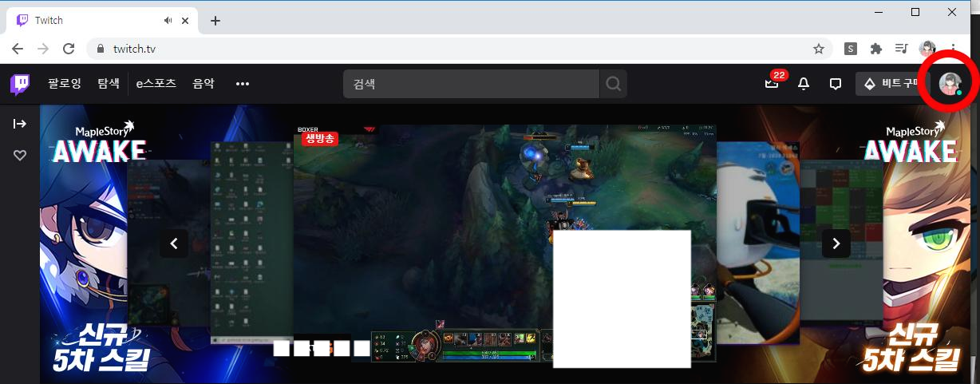
Task: Click the twitch.tv address bar
Action: pyautogui.click(x=459, y=49)
